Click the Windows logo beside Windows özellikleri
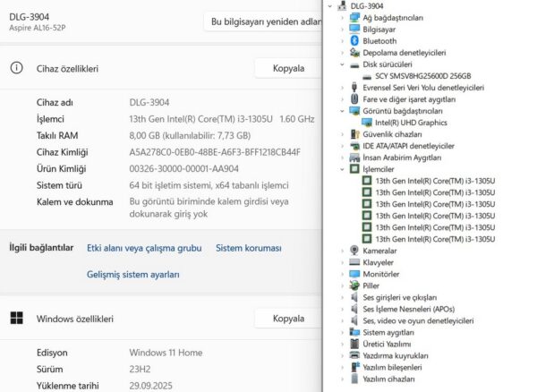 (x=16, y=318)
